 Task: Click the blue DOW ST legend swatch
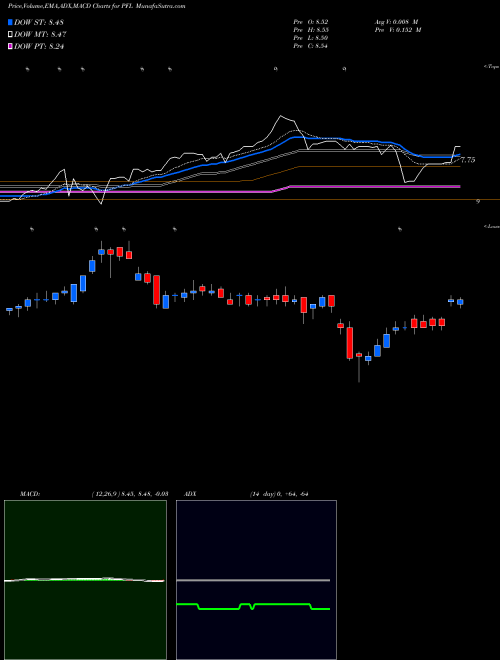(10, 22)
